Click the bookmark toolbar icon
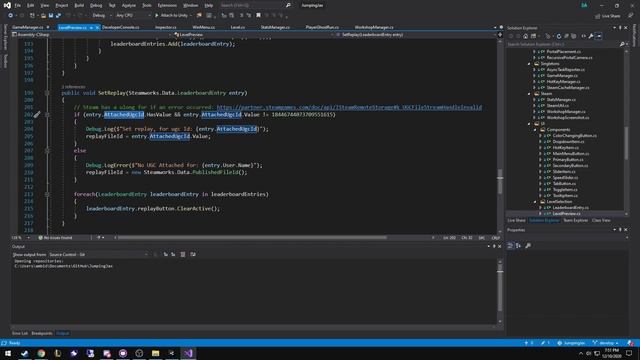This screenshot has width=640, height=360. coord(258,16)
